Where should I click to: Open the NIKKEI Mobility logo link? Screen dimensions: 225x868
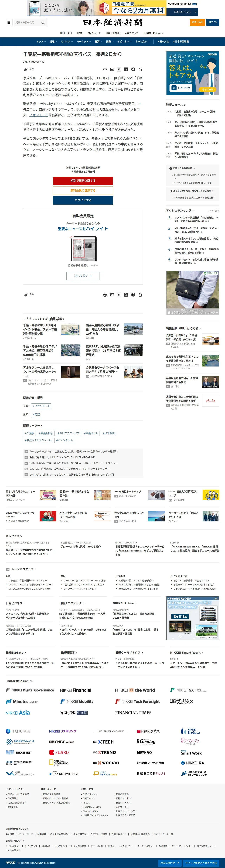[77, 701]
